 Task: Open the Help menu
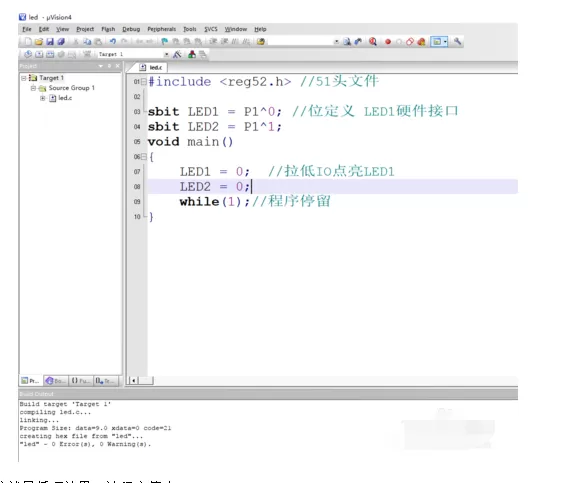tap(260, 29)
